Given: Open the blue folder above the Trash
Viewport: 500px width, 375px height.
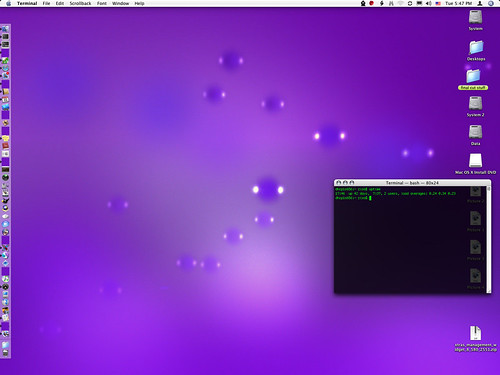Looking at the screenshot, I should point(5,345).
